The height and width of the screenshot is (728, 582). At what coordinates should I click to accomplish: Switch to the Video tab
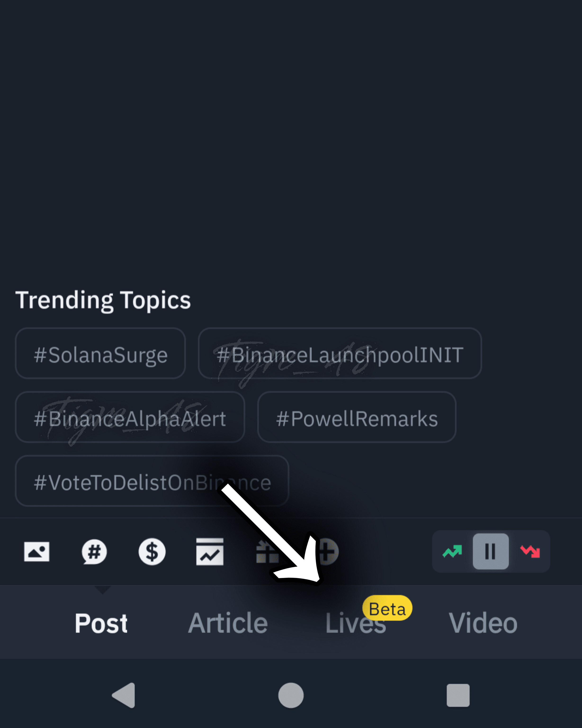click(483, 623)
